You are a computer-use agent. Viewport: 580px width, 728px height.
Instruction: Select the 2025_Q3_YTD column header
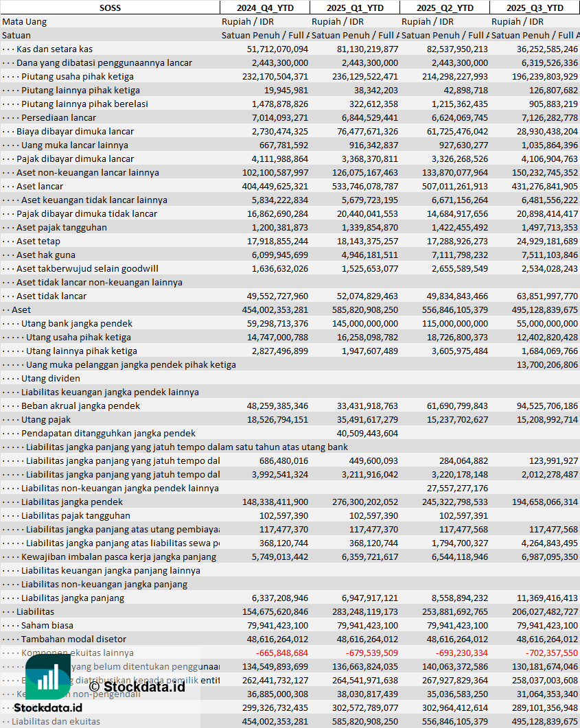(x=535, y=8)
